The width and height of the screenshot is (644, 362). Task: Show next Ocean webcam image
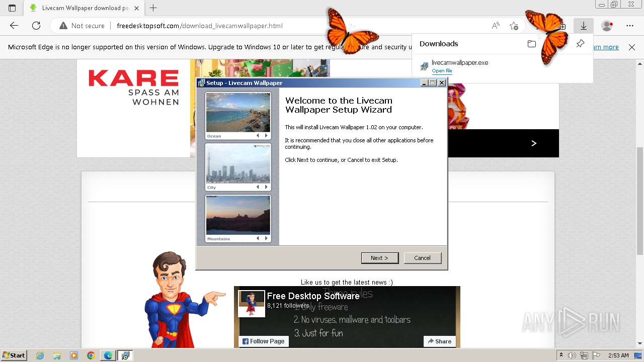coord(266,136)
